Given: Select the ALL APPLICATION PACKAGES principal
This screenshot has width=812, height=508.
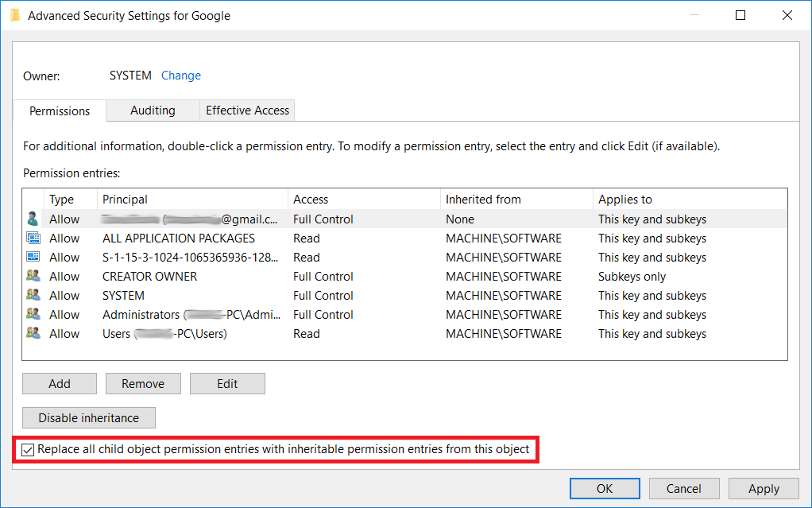Looking at the screenshot, I should (x=179, y=238).
